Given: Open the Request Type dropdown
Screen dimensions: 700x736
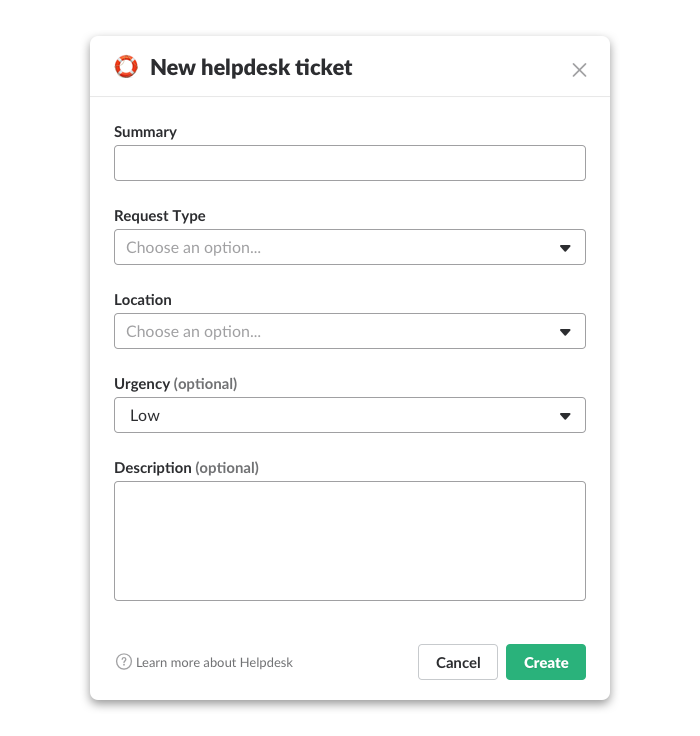Looking at the screenshot, I should pyautogui.click(x=340, y=248).
